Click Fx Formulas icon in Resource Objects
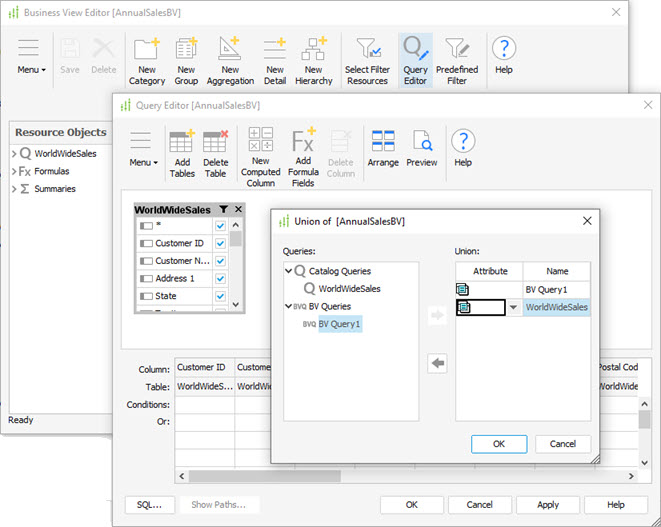Screen dimensions: 661x527 coord(25,171)
